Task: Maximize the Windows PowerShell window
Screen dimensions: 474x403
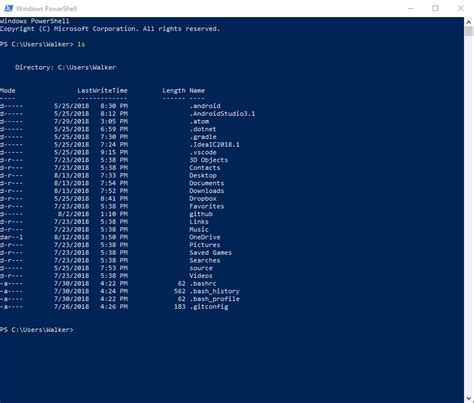Action: pos(435,8)
